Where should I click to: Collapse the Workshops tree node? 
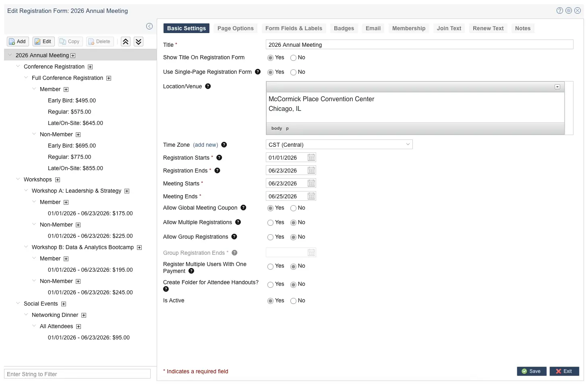coord(18,179)
